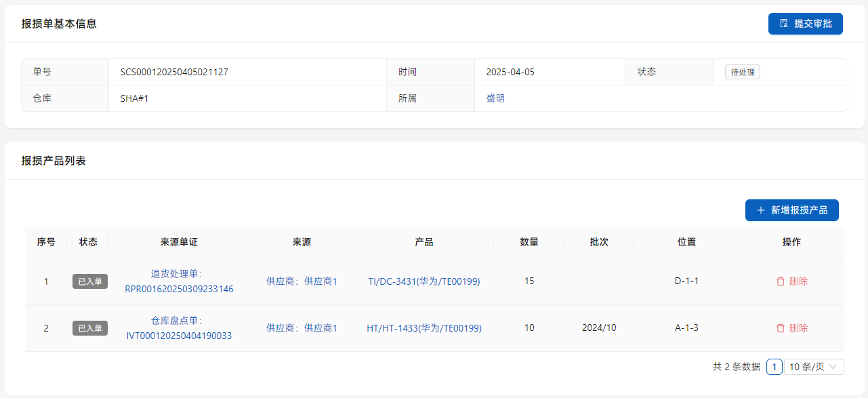Click the 新增报损产品 add product button
Screen dimensions: 868x398
coord(791,210)
